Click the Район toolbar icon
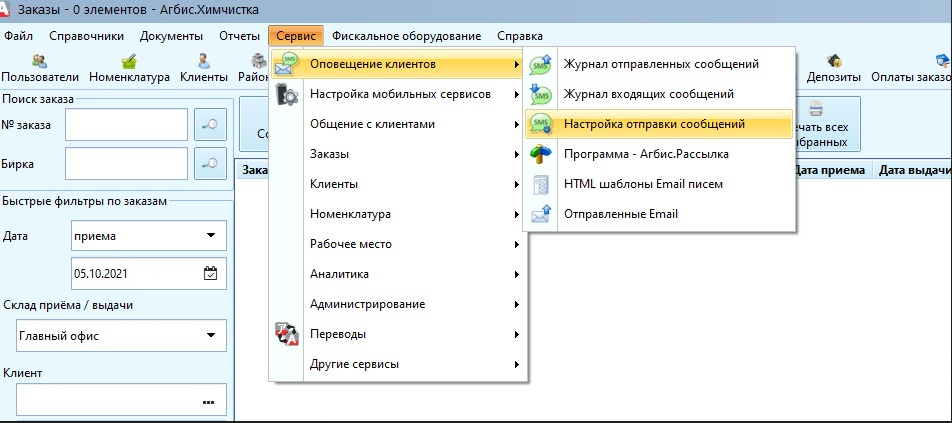The image size is (952, 423). point(259,61)
